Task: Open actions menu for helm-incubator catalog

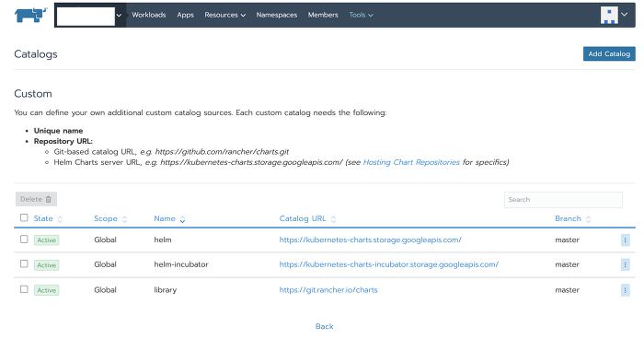Action: tap(625, 265)
